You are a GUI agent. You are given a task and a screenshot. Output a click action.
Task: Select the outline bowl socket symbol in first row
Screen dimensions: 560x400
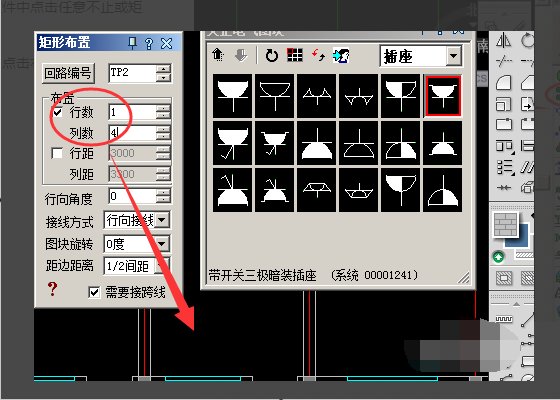point(275,96)
